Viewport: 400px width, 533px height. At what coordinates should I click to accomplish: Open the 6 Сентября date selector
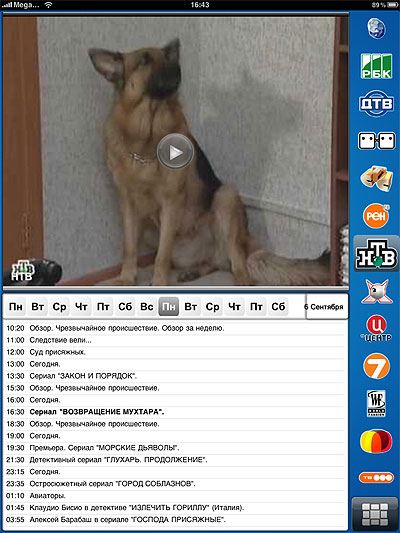pos(326,307)
